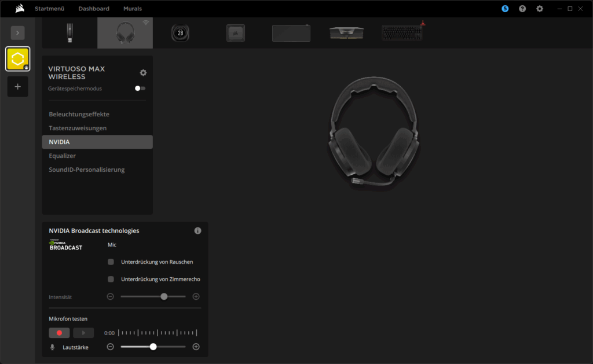The image size is (593, 364).
Task: Toggle the Gerätespeichermodus switch
Action: tap(140, 89)
